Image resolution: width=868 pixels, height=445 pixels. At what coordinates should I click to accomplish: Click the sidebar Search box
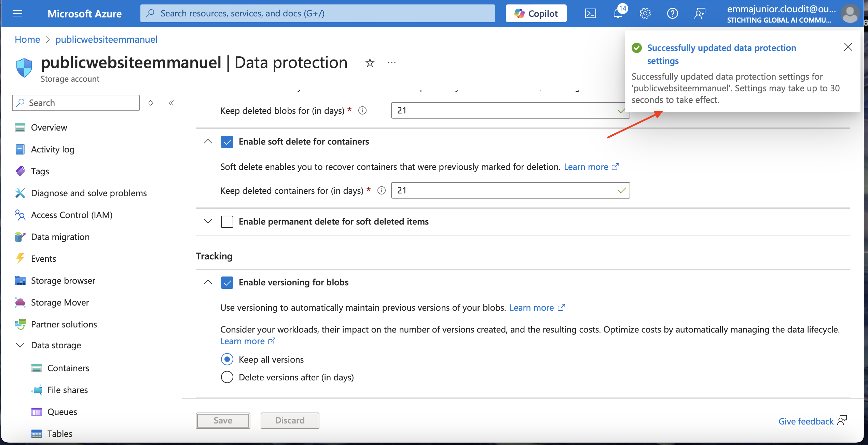click(x=76, y=103)
